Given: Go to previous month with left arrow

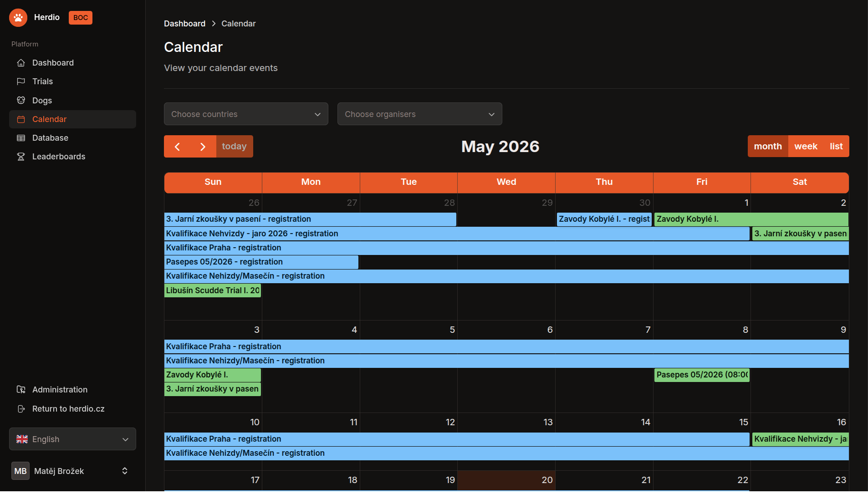Looking at the screenshot, I should 177,147.
